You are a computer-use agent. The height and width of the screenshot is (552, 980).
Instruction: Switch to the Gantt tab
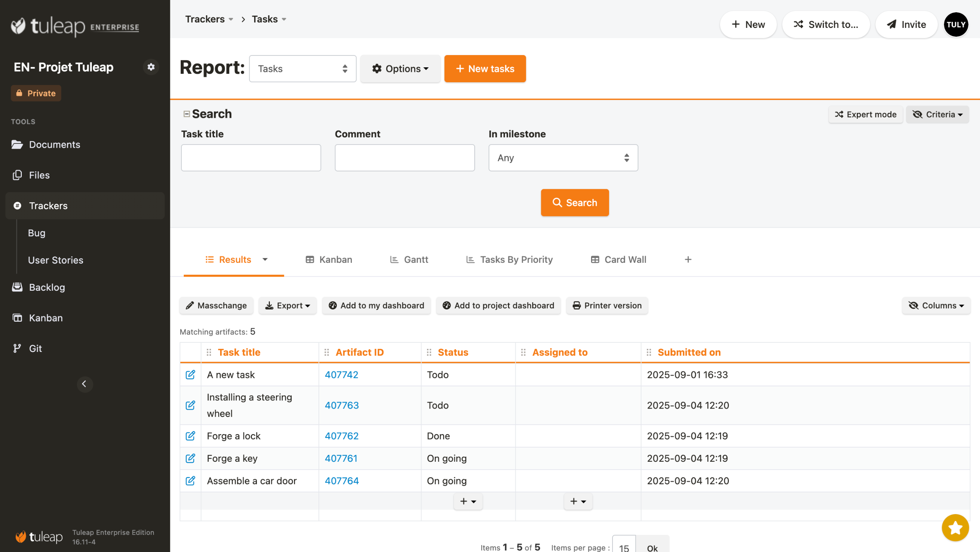pyautogui.click(x=409, y=259)
